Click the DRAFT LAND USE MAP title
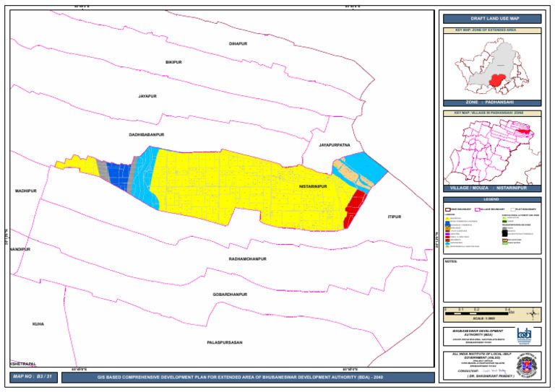 pyautogui.click(x=492, y=19)
